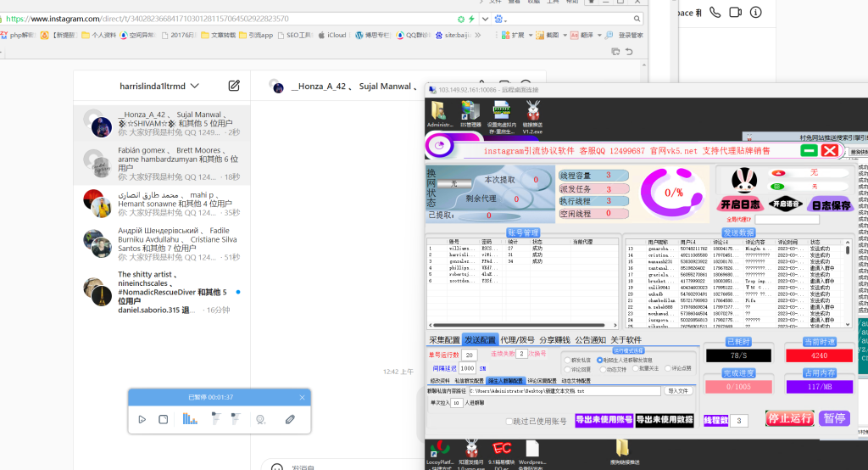Open LocoyPlatform desktop shortcut
Image resolution: width=868 pixels, height=470 pixels.
tap(440, 455)
